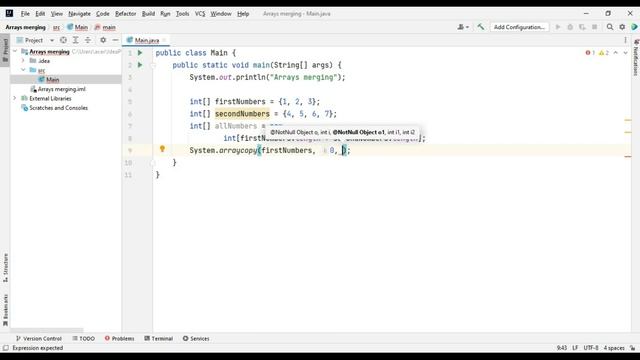Expand External Libraries node
Viewport: 640px width, 360px height.
[x=15, y=98]
